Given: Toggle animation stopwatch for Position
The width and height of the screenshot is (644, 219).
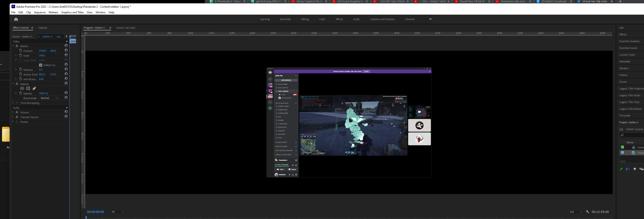Looking at the screenshot, I should (21, 51).
